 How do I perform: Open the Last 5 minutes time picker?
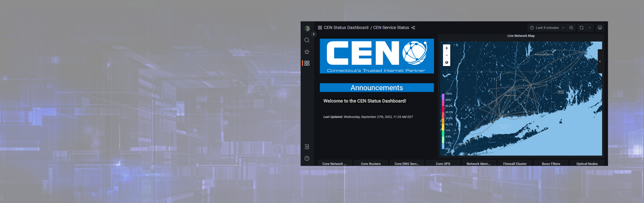pos(547,28)
